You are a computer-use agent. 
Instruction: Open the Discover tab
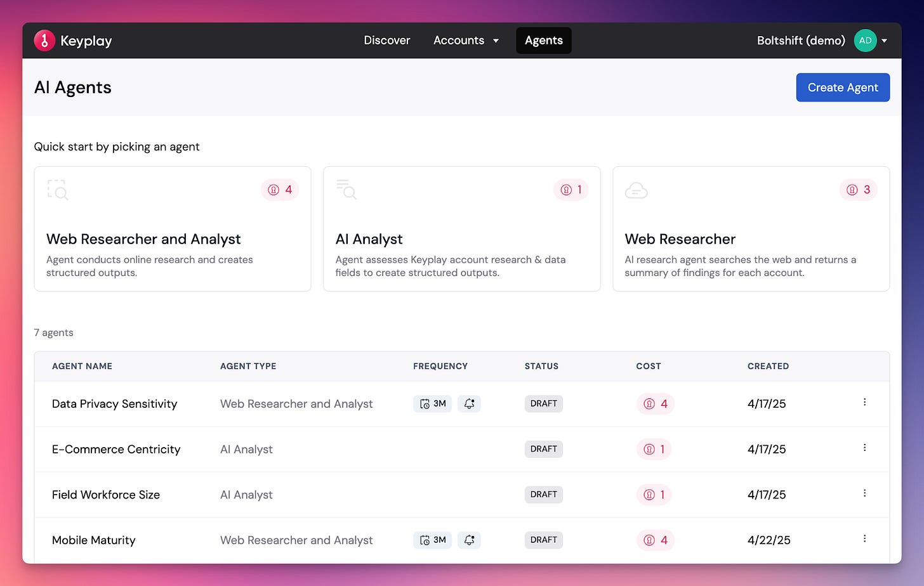(387, 41)
